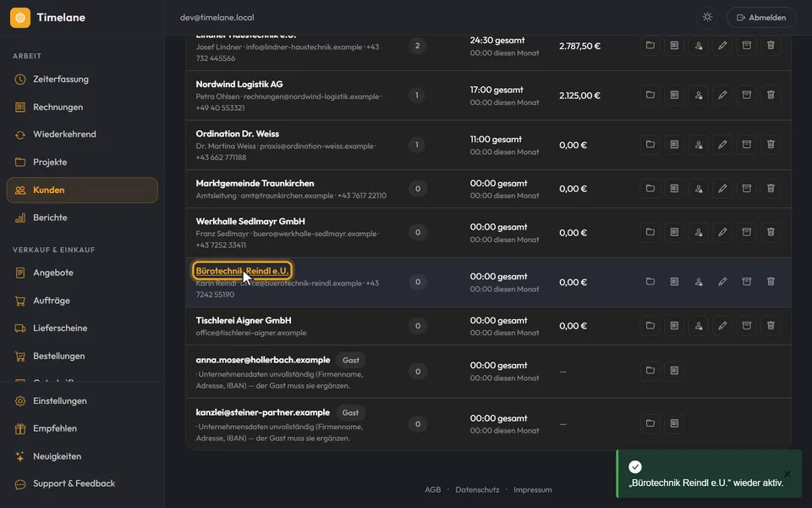Open the folder icon for Nordwind Logistik AG

(650, 95)
